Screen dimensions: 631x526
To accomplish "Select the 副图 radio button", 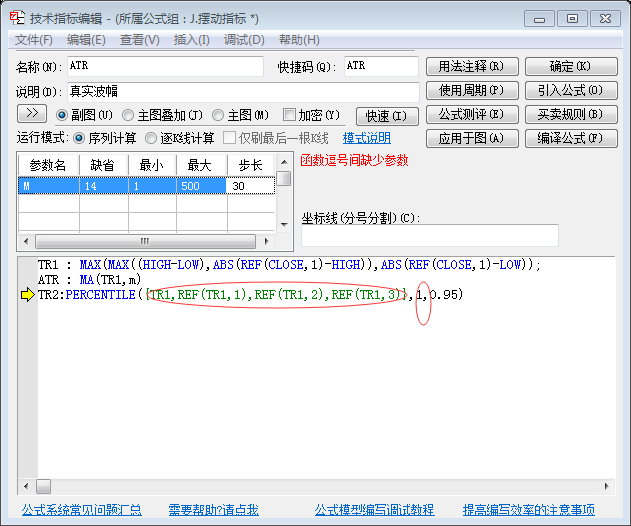I will click(x=62, y=116).
